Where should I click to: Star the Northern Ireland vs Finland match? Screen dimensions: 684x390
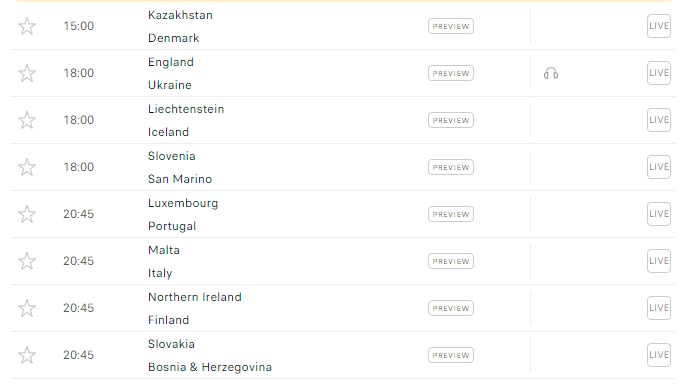[27, 308]
